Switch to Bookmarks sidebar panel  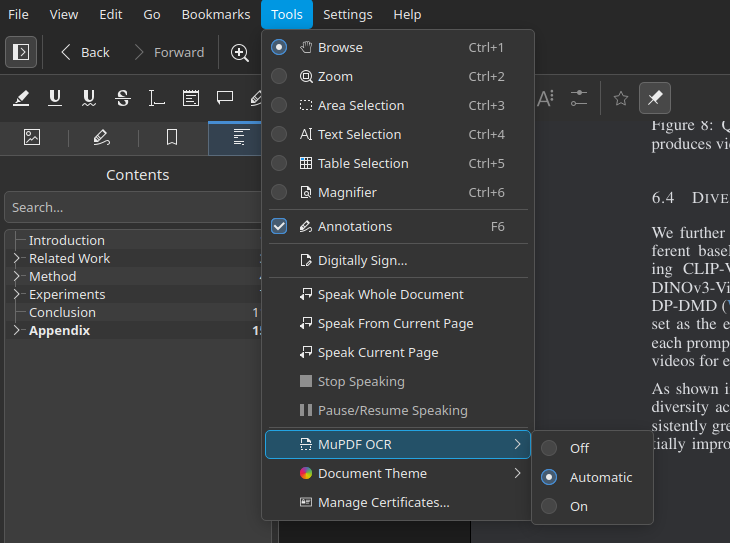pyautogui.click(x=172, y=137)
